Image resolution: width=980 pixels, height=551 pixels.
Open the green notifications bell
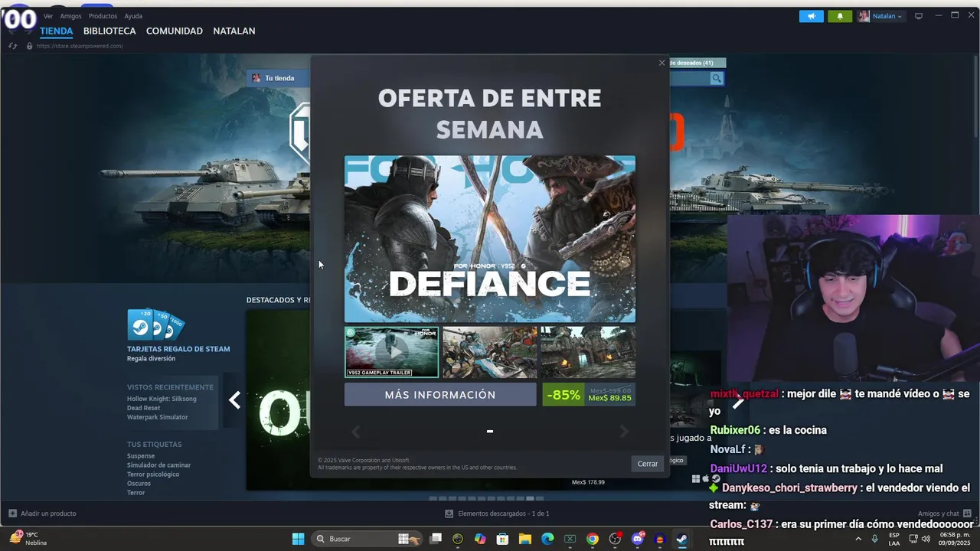click(x=840, y=16)
